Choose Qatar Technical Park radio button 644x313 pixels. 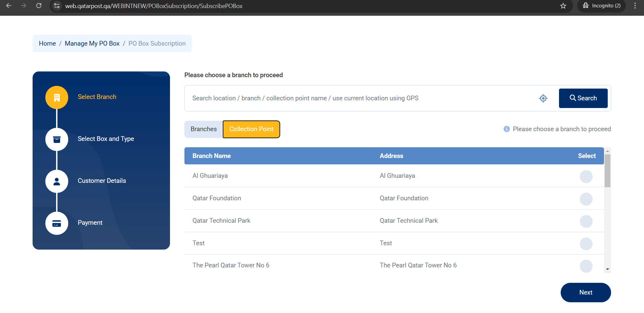[586, 221]
